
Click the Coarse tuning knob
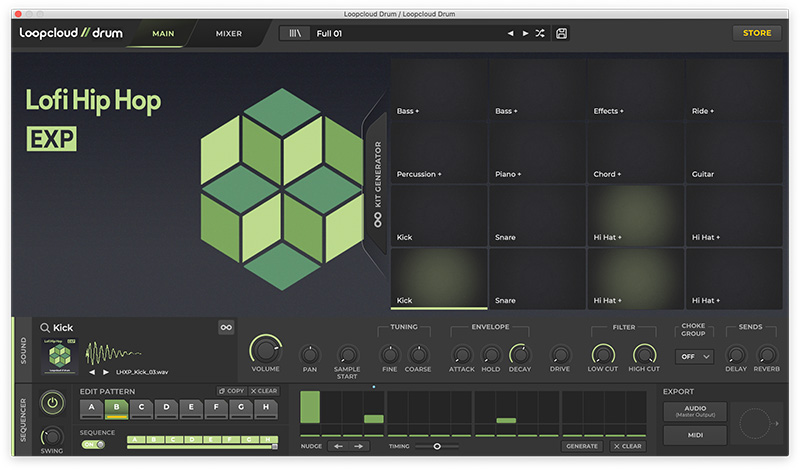click(418, 354)
